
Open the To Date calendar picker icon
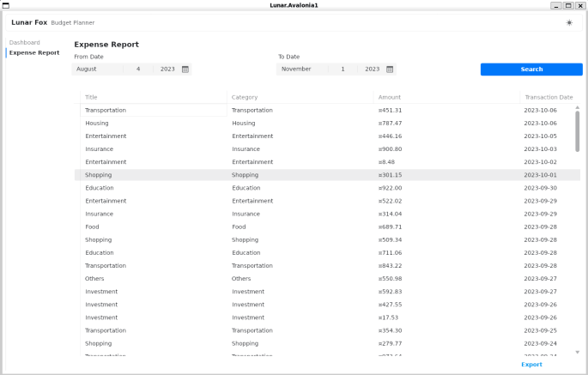390,69
